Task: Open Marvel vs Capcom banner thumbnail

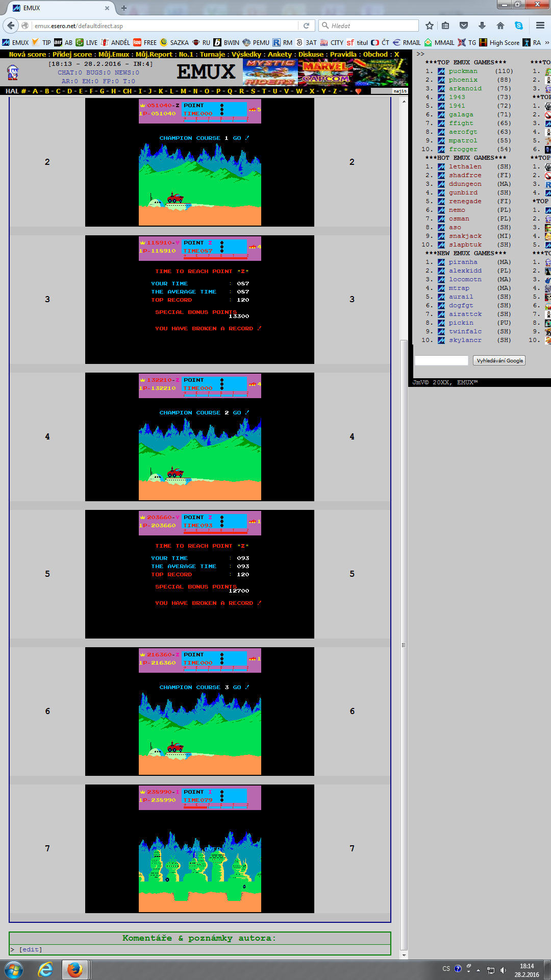Action: pos(325,72)
